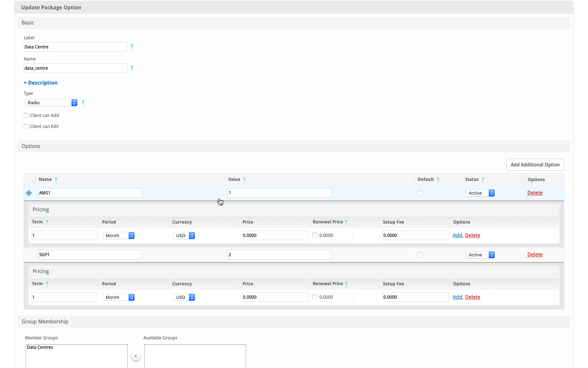Screen dimensions: 588x368
Task: Click the data_centre Name input field
Action: 75,68
